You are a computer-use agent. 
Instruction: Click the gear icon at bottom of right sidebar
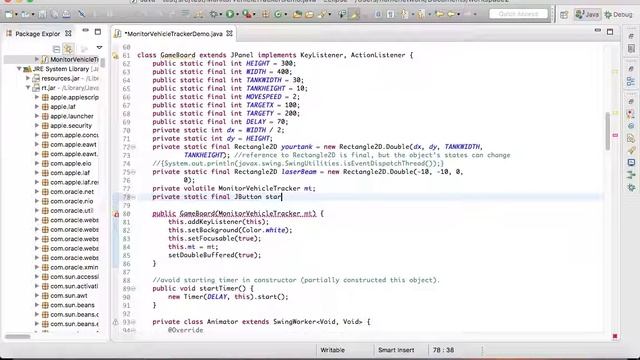tap(631, 187)
